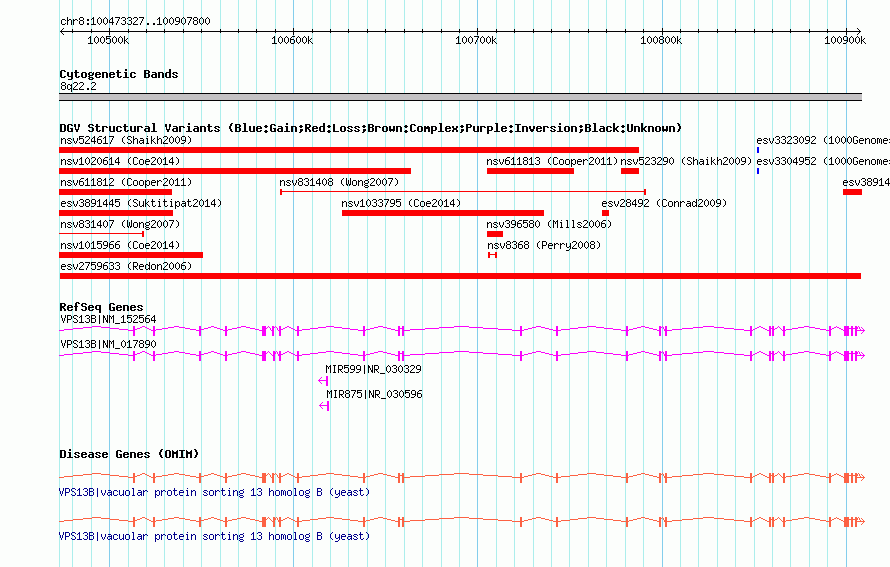Click the 100900k ruler tick label
The width and height of the screenshot is (890, 567).
[x=845, y=40]
